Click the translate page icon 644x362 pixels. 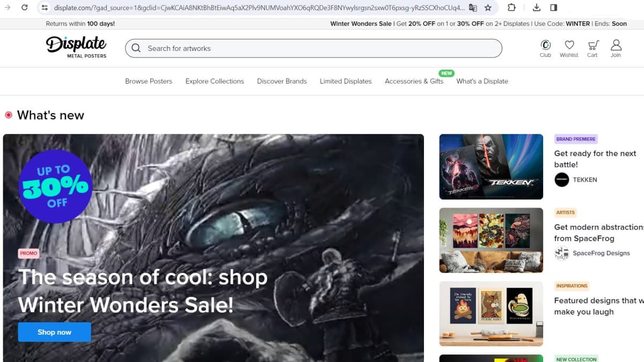pos(472,8)
